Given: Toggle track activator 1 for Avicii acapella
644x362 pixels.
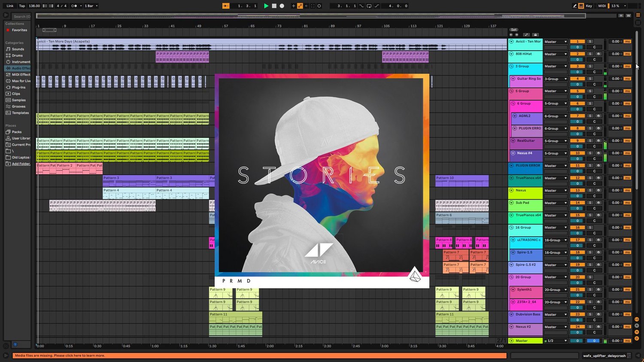Looking at the screenshot, I should (x=577, y=42).
